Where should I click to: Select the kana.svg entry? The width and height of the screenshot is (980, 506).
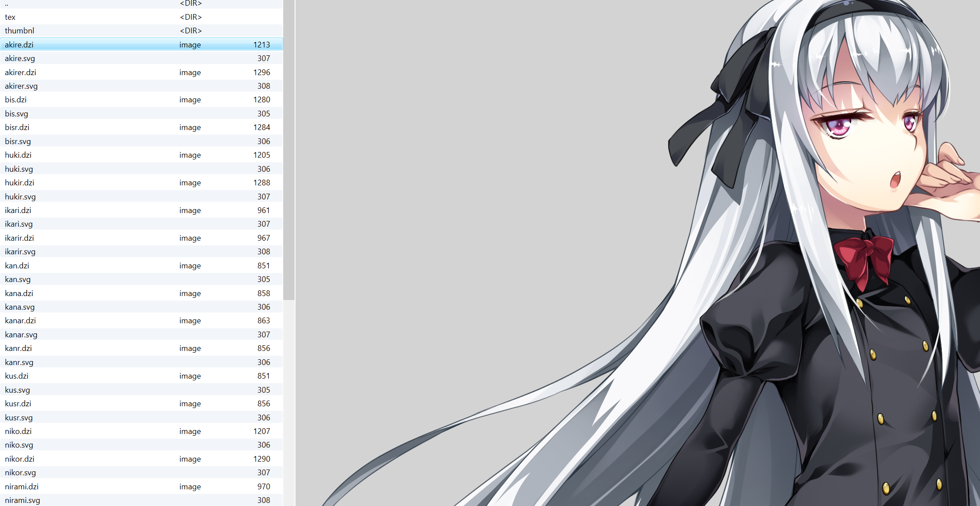pos(20,307)
